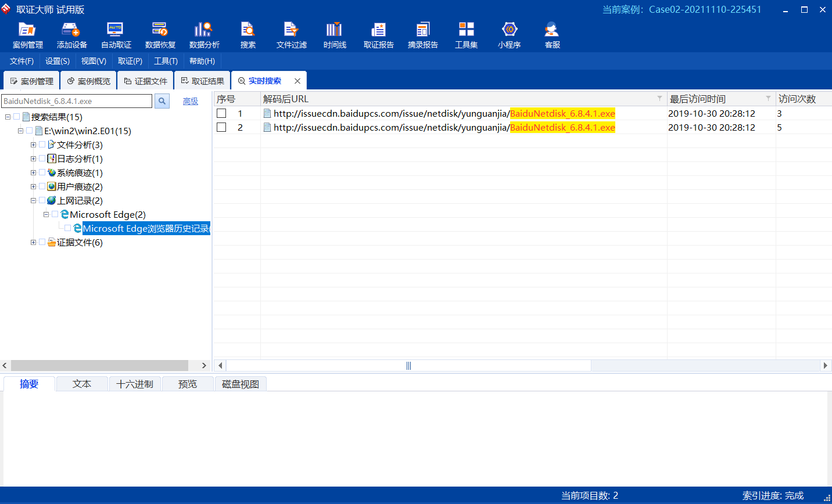Open the 摘录报告 tool
832x504 pixels.
click(422, 35)
